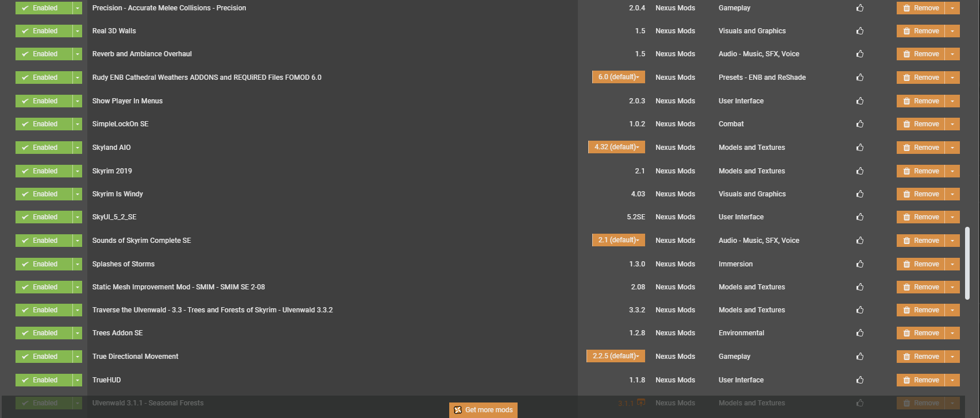Click thumbs-up for Trees Addon SE
Screen dimensions: 980x418
tap(859, 333)
